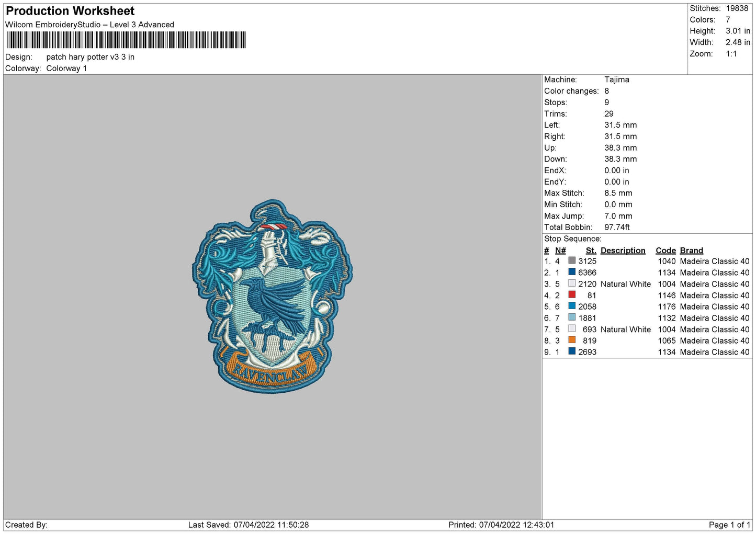Click the 'Colorway 1' value
Viewport: 756px width, 534px height.
pyautogui.click(x=66, y=69)
